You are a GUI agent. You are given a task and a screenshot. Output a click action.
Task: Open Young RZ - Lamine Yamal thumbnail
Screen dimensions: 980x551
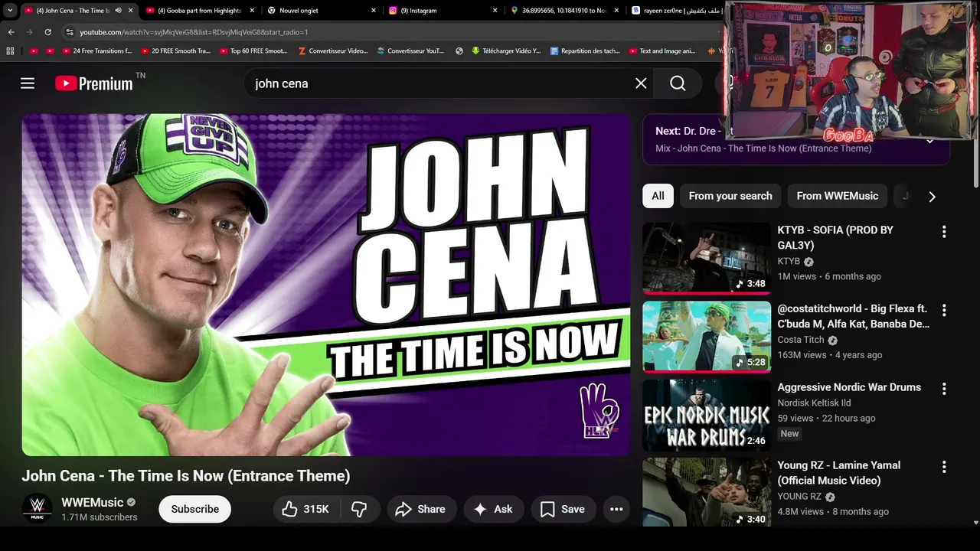coord(707,492)
